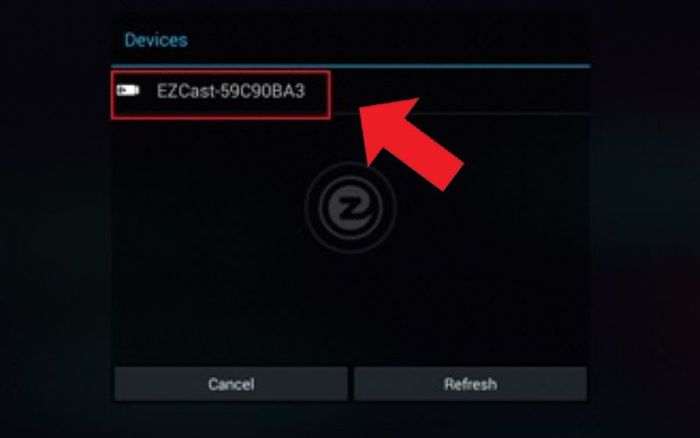Click the white USB dongle device icon

(x=128, y=91)
